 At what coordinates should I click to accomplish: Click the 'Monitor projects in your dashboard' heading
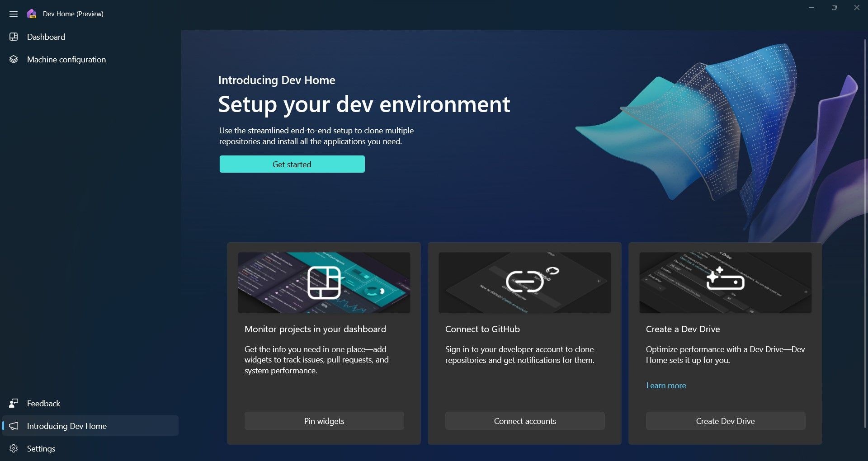tap(315, 329)
